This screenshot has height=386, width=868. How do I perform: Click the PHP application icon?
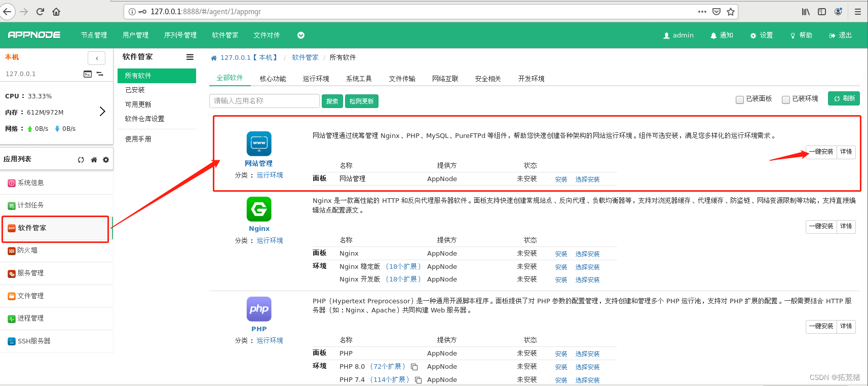[259, 309]
